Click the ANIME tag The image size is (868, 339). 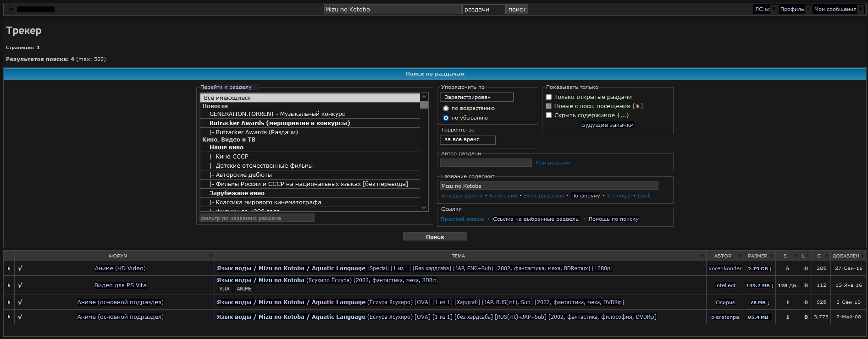pos(244,289)
